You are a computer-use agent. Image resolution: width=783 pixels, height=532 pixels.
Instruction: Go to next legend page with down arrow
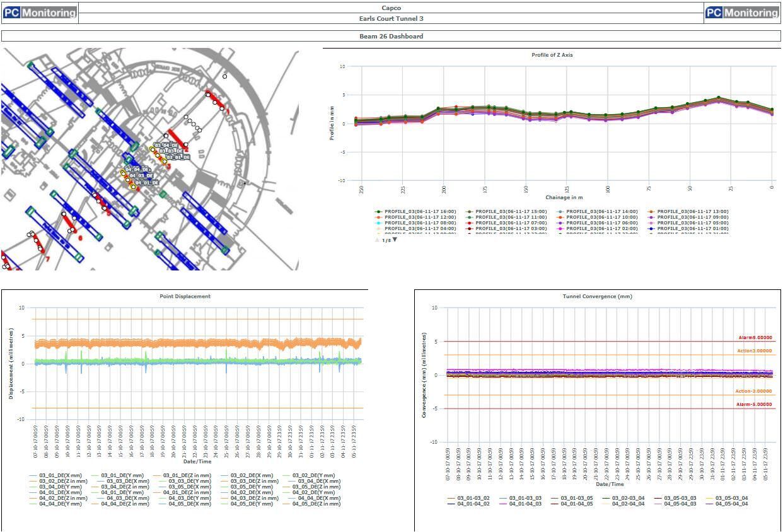coord(395,240)
